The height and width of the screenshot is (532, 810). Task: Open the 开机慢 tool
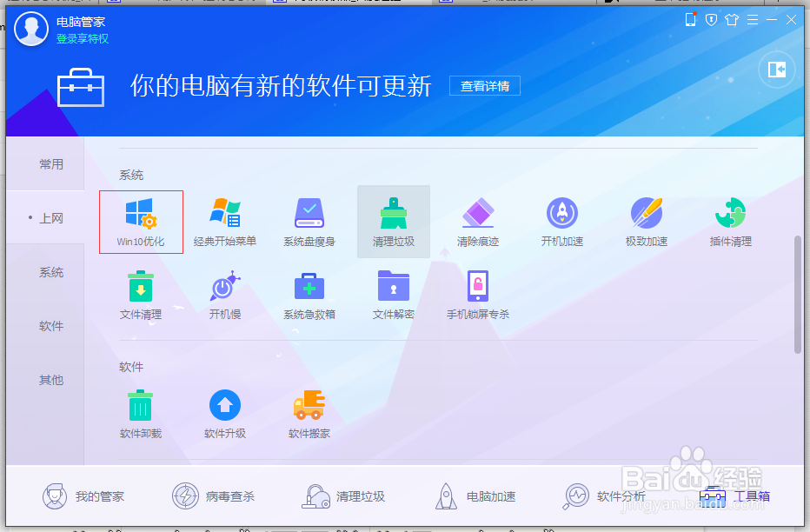225,295
